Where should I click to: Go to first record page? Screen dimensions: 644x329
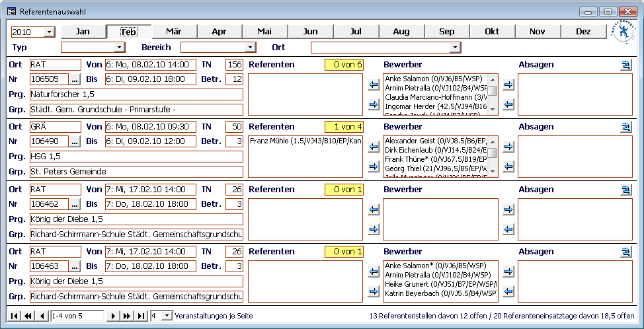point(15,316)
